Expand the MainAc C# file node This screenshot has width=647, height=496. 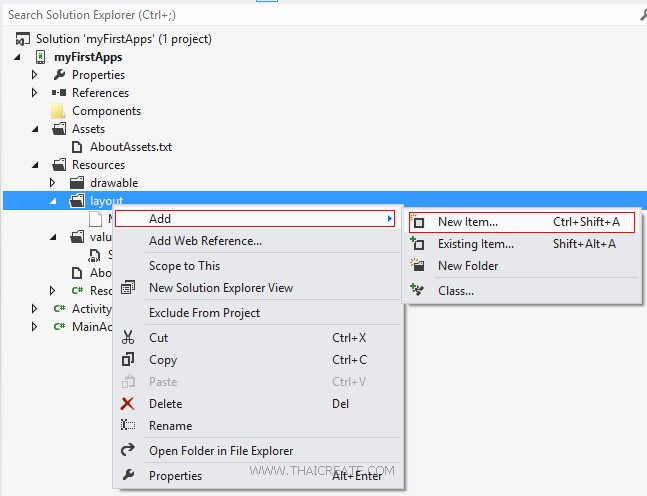35,326
